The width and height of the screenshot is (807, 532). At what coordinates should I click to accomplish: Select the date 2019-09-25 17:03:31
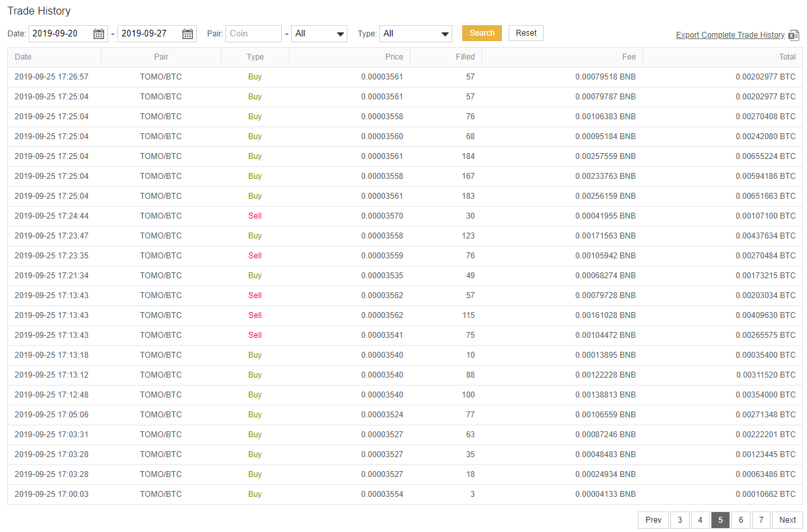pos(51,435)
